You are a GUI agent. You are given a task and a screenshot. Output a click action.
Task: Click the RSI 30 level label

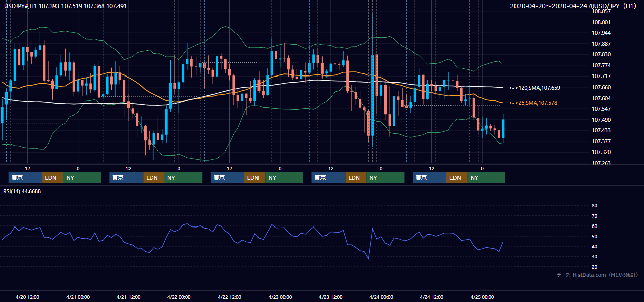594,257
